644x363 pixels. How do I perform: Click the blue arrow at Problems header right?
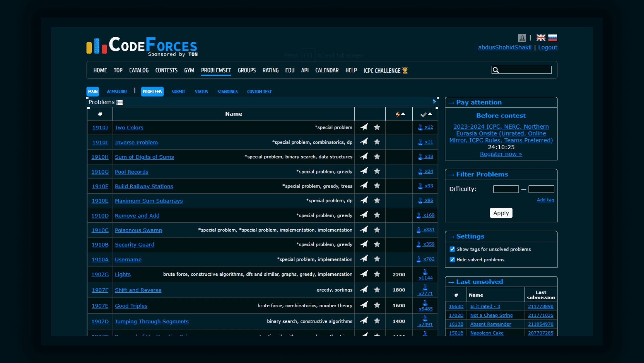(434, 101)
